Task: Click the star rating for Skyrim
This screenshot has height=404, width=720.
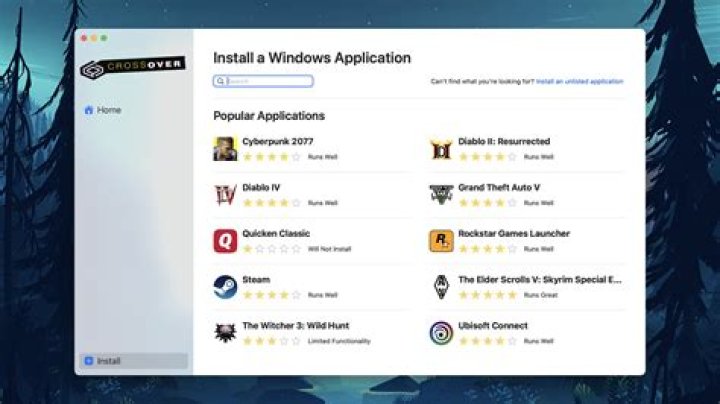Action: [487, 295]
